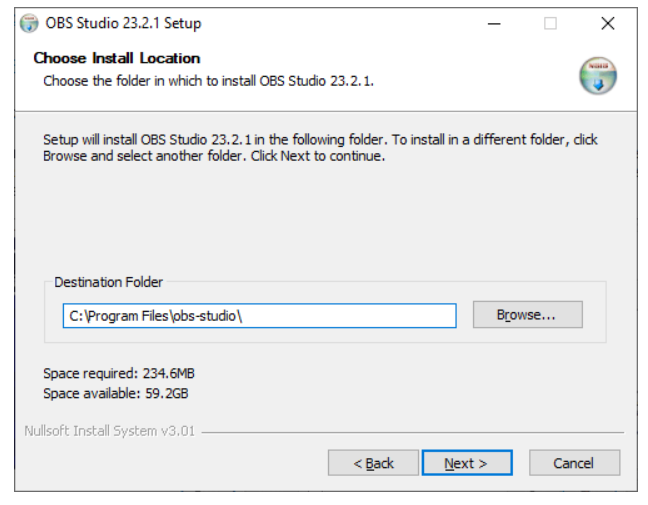This screenshot has height=505, width=648.
Task: Click the divider line beside Nullsoft label
Action: (x=410, y=432)
